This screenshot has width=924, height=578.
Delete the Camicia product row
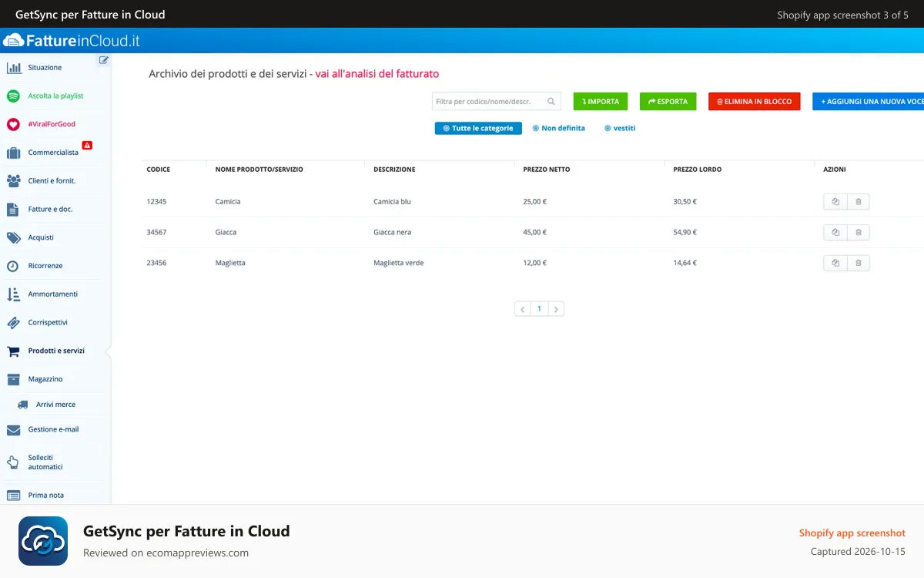[859, 202]
